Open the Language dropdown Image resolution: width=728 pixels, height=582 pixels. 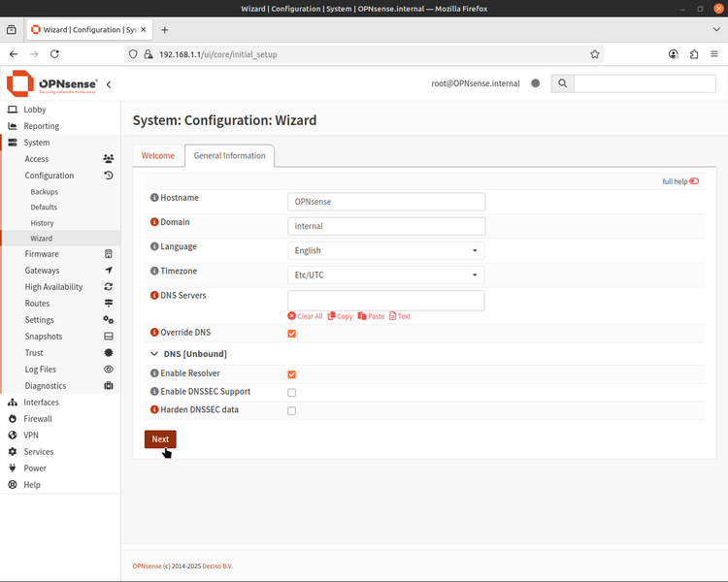pyautogui.click(x=385, y=250)
